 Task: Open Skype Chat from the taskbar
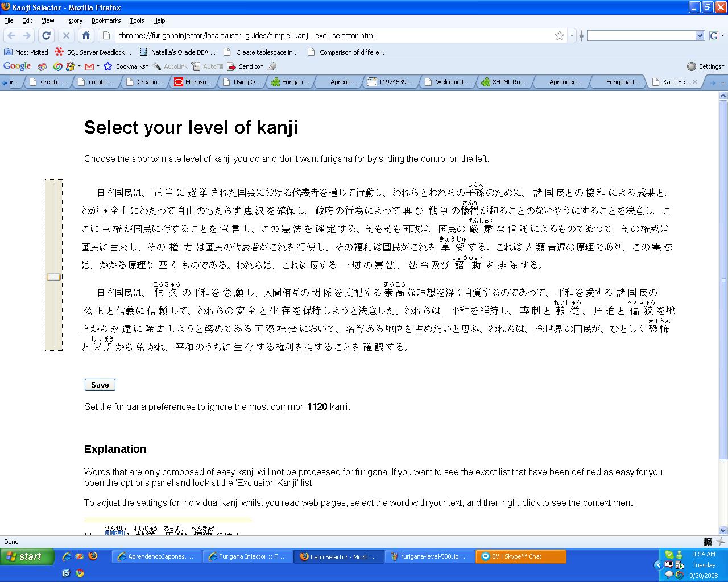pos(520,556)
